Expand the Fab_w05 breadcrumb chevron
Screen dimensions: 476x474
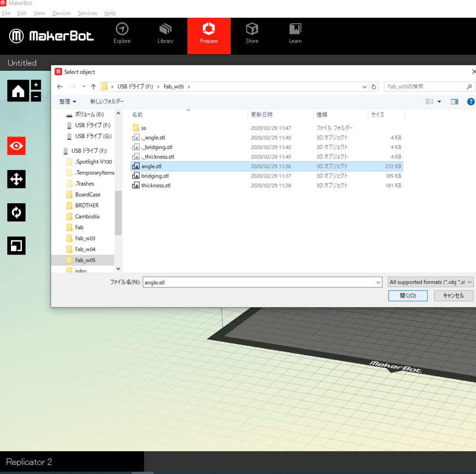click(x=189, y=87)
